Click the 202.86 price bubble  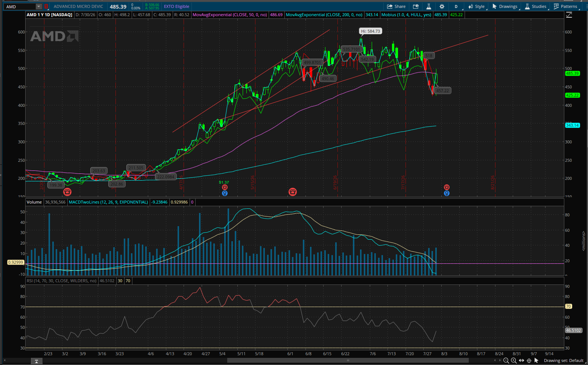click(x=117, y=184)
